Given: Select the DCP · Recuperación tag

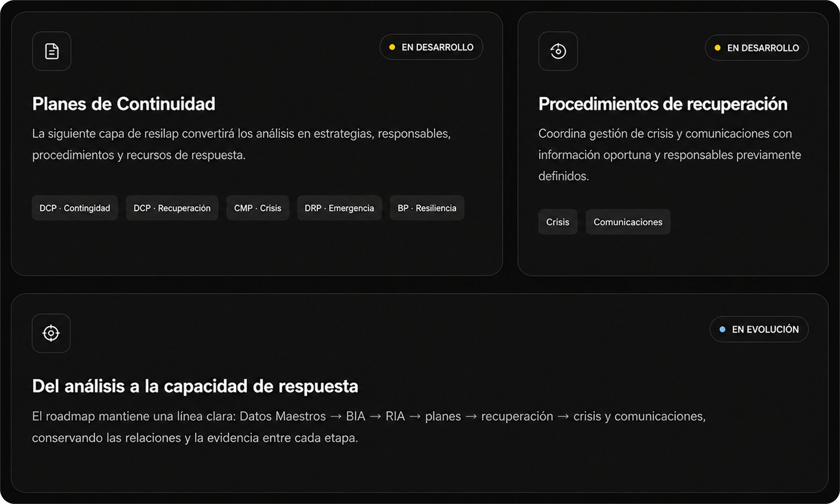Looking at the screenshot, I should pos(172,208).
